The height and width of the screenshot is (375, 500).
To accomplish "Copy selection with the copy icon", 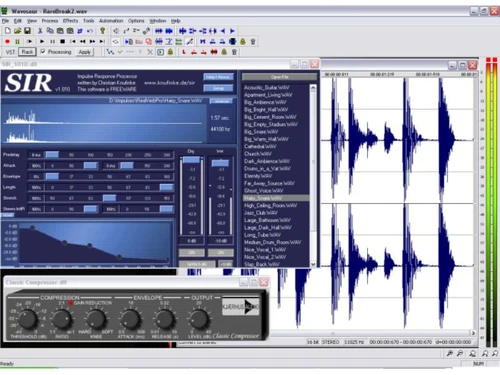I will 50,31.
